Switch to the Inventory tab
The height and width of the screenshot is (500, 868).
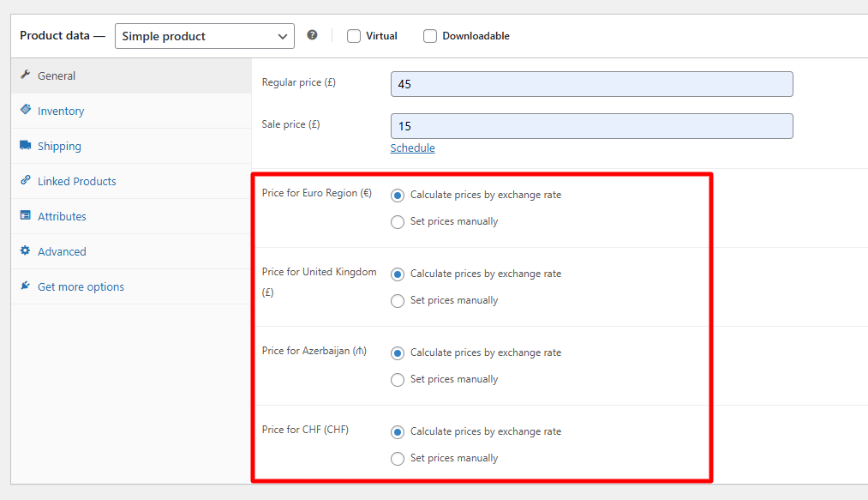pyautogui.click(x=61, y=111)
